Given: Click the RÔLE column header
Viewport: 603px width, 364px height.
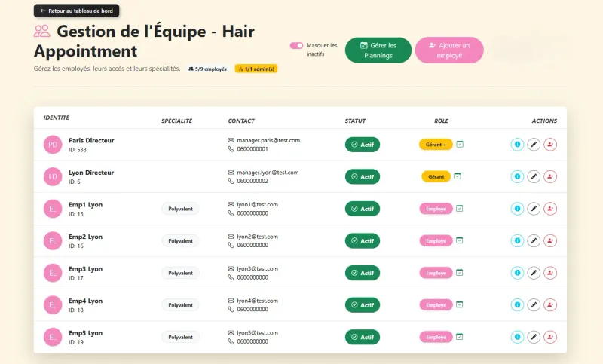Looking at the screenshot, I should [441, 121].
